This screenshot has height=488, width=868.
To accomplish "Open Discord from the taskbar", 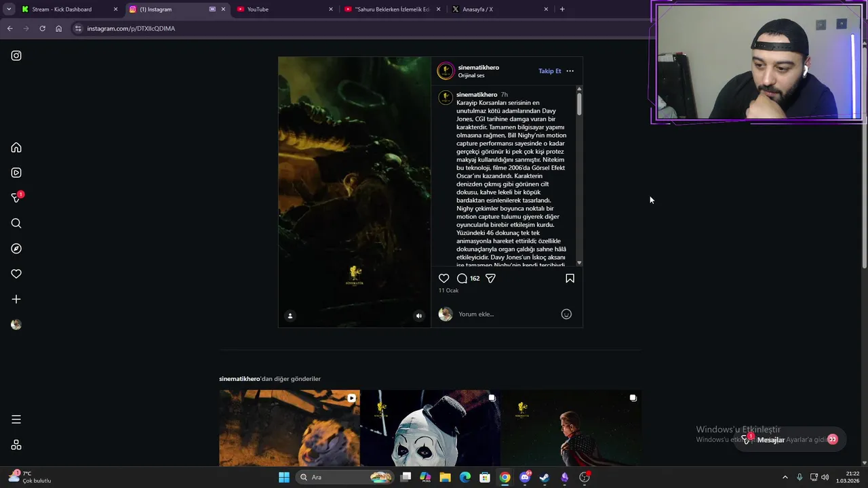I will [525, 477].
